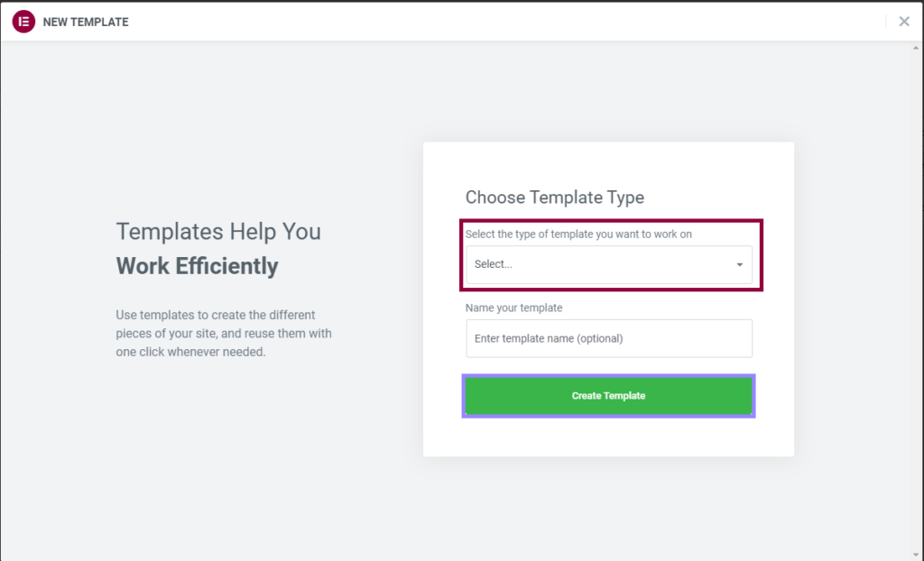Focus the 'Enter template name (optional)' box
This screenshot has height=561, width=924.
click(x=608, y=338)
